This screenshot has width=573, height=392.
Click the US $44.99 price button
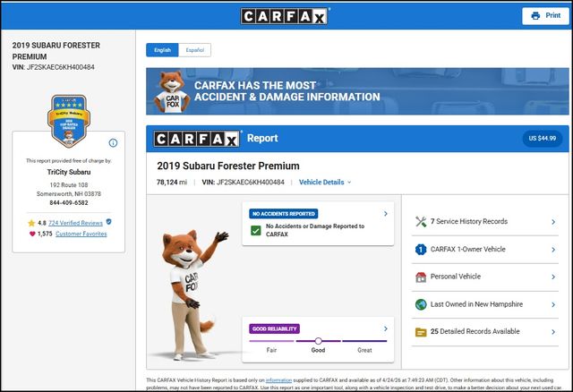point(540,139)
